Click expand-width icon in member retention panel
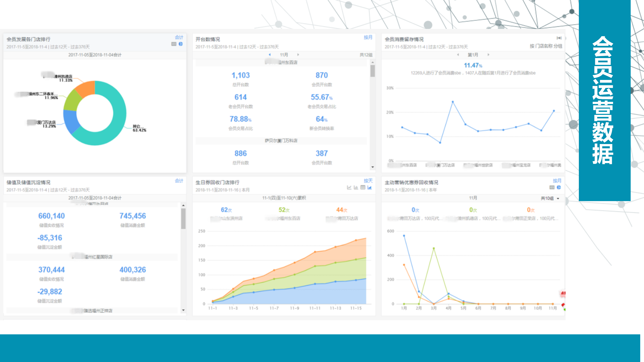The image size is (644, 362). click(x=559, y=38)
